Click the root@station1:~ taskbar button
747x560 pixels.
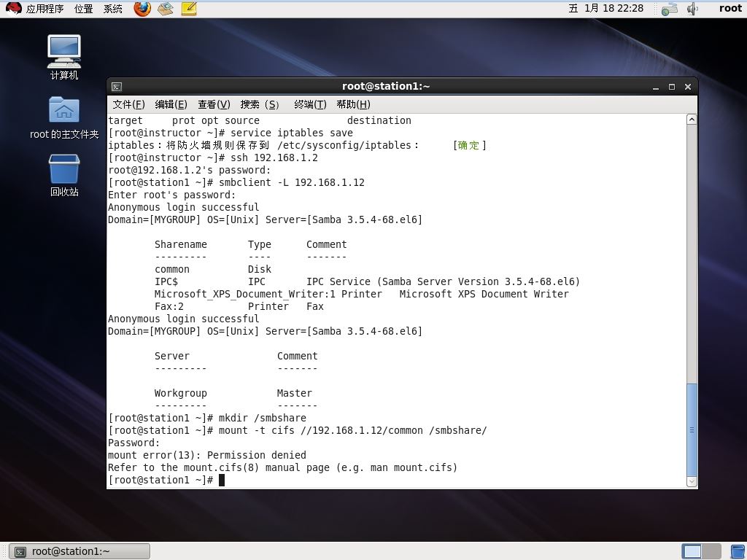tap(80, 551)
